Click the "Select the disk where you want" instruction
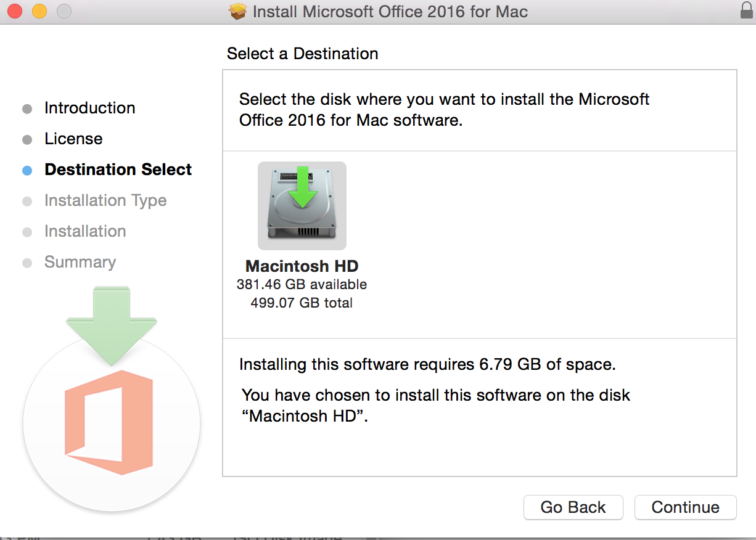The image size is (756, 540). pos(445,109)
